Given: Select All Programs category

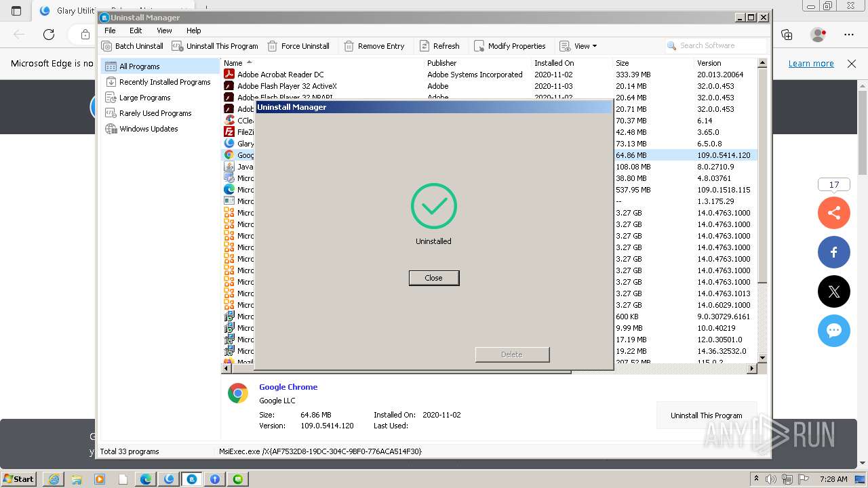Looking at the screenshot, I should pyautogui.click(x=160, y=66).
